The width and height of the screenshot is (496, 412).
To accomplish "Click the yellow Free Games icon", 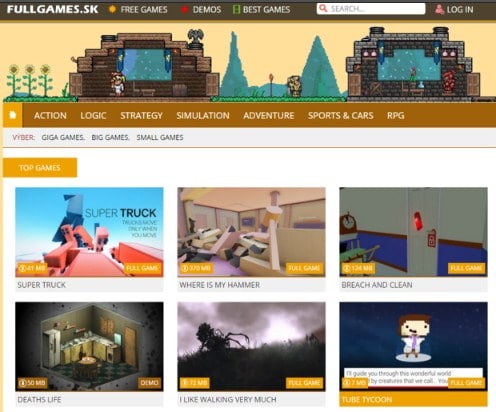I will tap(113, 9).
